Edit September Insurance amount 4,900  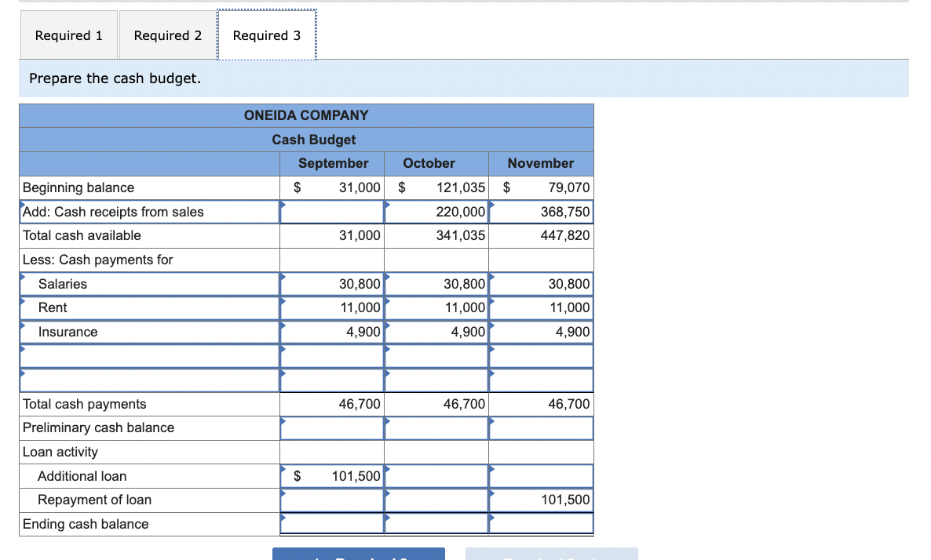(x=332, y=333)
